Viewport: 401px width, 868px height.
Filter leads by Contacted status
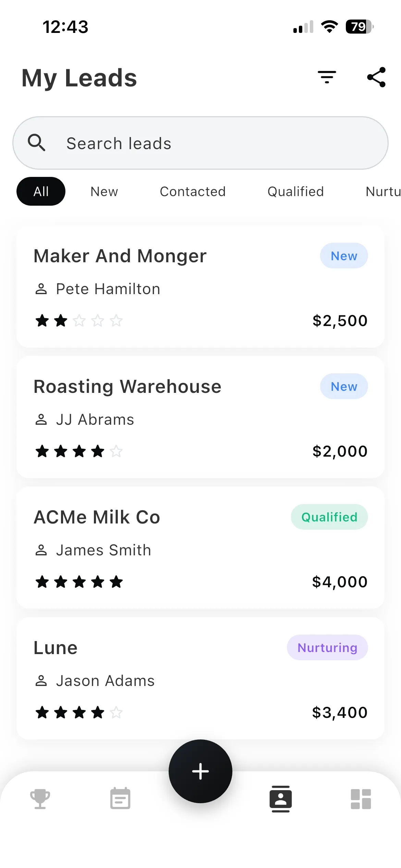pos(193,191)
